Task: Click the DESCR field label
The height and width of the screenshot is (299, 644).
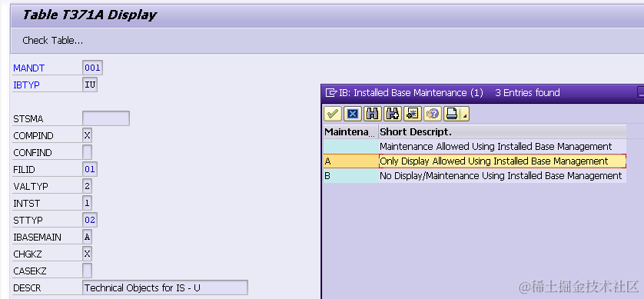Action: [x=27, y=288]
